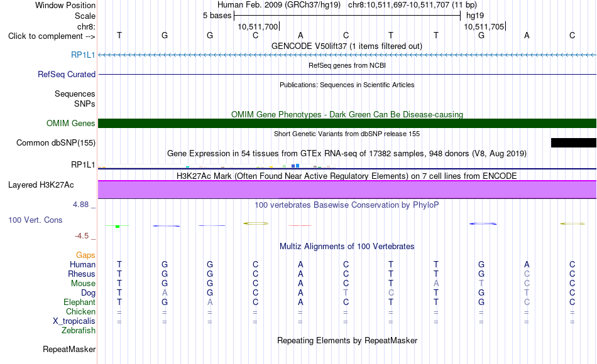Select the Elephant species label
This screenshot has width=597, height=364.
[79, 302]
